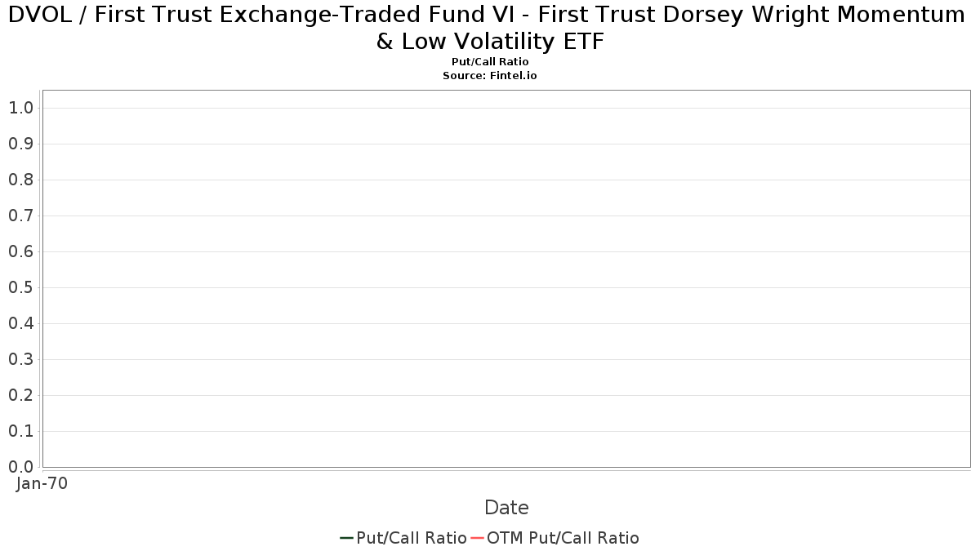Screen dimensions: 980x551
Task: Click the 0.1 y-axis label
Action: point(21,431)
